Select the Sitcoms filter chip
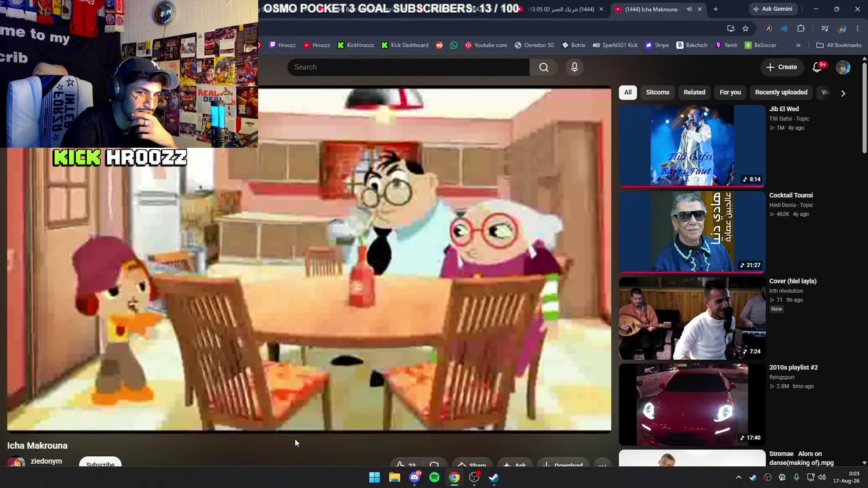This screenshot has width=868, height=488. (657, 92)
